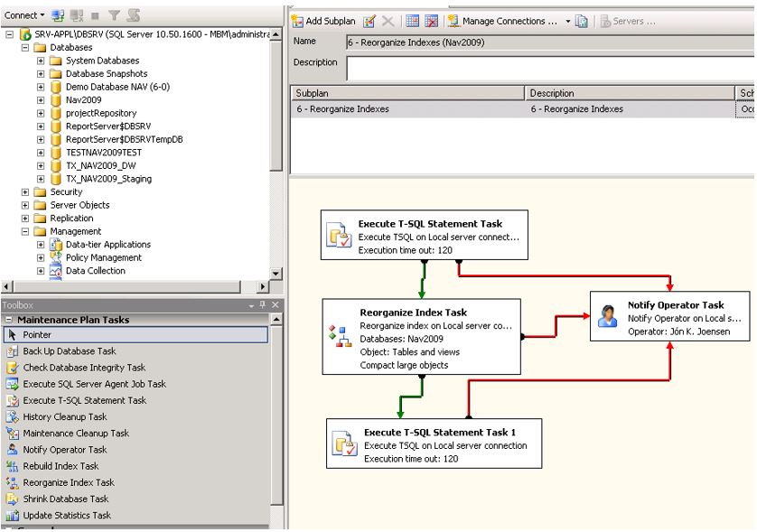The image size is (757, 532).
Task: Click the Description input field
Action: [550, 69]
